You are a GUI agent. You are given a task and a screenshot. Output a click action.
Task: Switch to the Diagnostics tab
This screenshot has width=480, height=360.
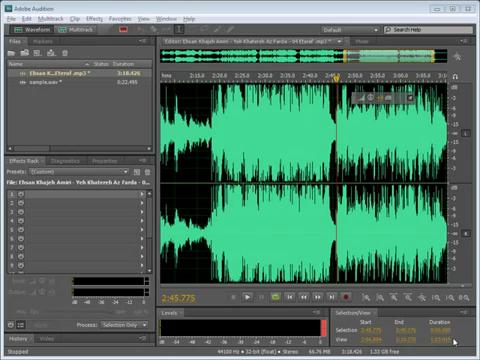65,161
